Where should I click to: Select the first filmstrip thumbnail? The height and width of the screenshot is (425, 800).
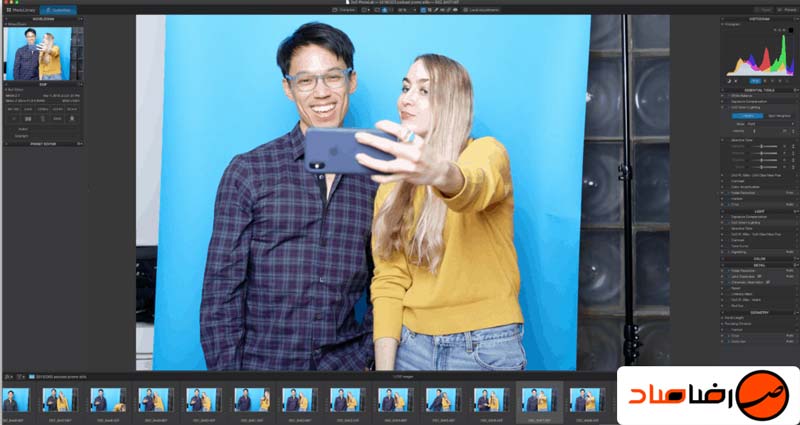pos(16,399)
